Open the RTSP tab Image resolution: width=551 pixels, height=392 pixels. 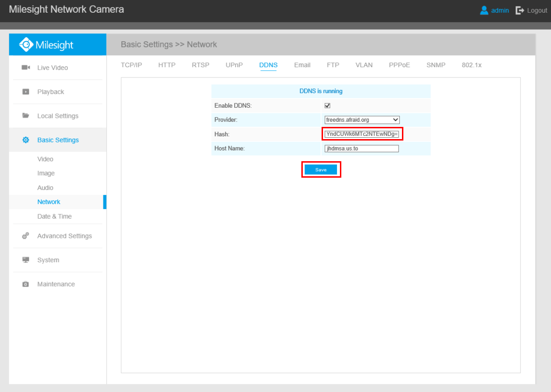201,65
